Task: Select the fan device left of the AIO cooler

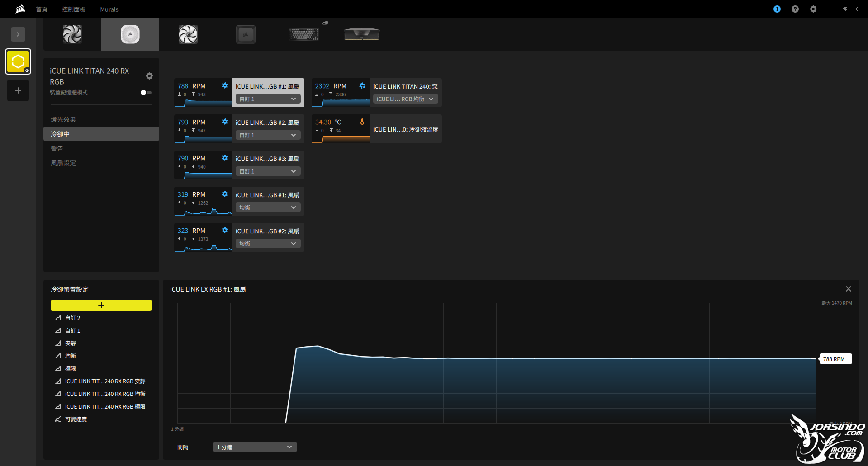Action: click(x=72, y=34)
